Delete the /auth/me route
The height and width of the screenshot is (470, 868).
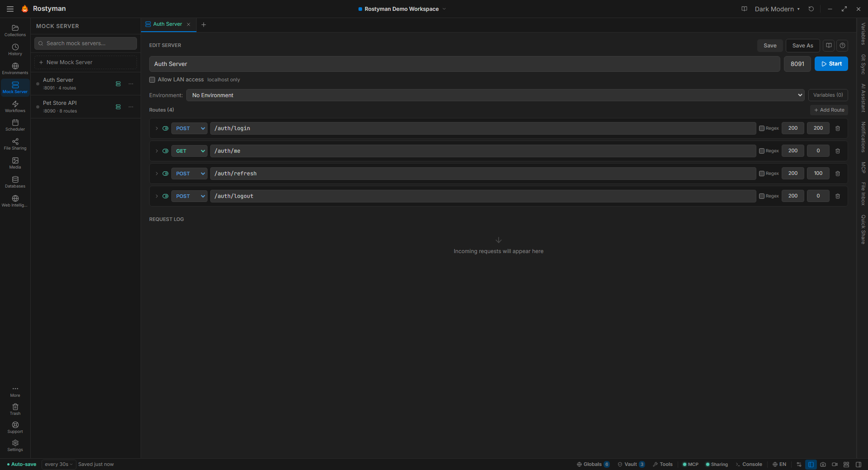click(838, 151)
